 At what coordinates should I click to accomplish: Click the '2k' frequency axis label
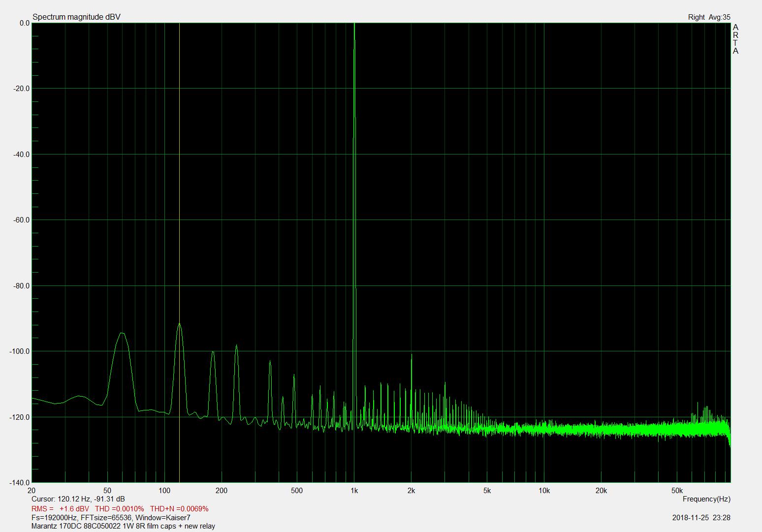coord(412,491)
